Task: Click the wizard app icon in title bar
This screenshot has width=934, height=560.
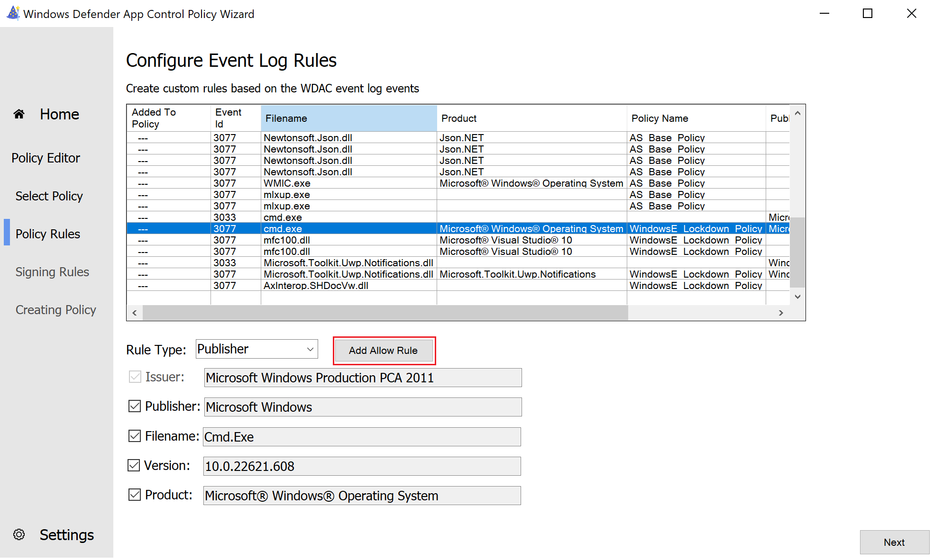Action: 13,13
